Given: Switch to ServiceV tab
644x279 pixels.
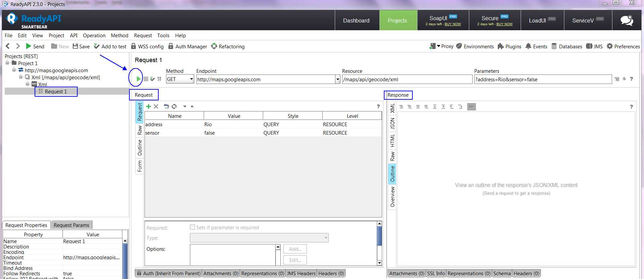Looking at the screenshot, I should pos(588,20).
